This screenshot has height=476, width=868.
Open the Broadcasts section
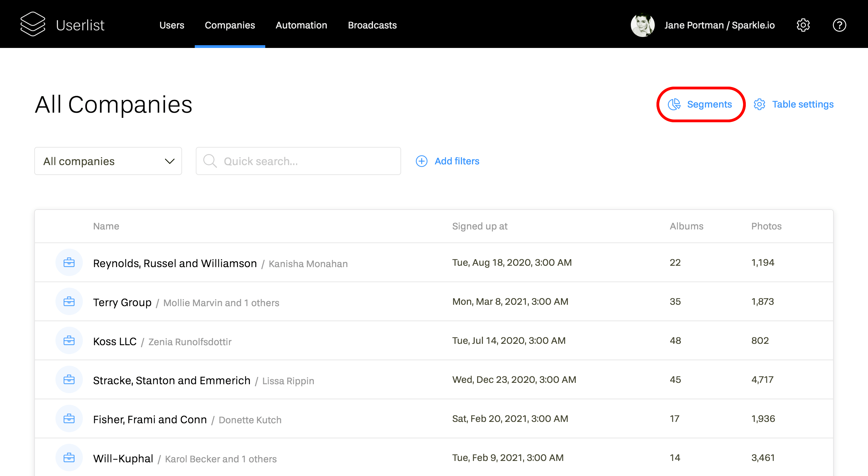372,25
